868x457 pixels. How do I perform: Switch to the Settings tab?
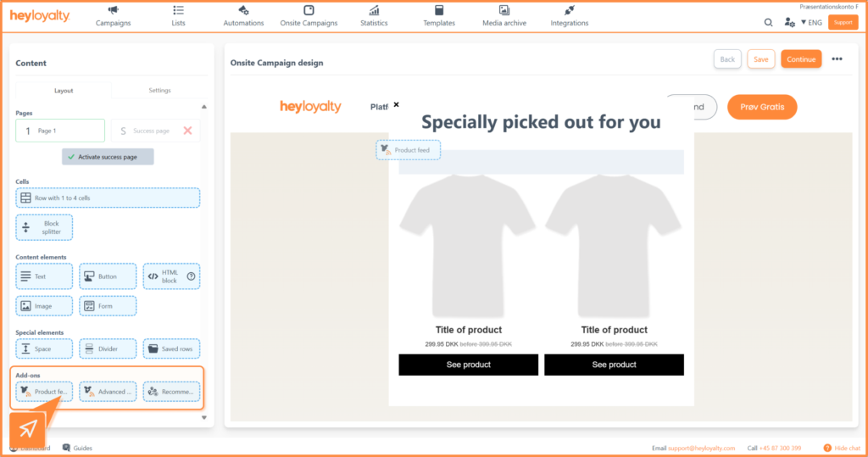(159, 91)
